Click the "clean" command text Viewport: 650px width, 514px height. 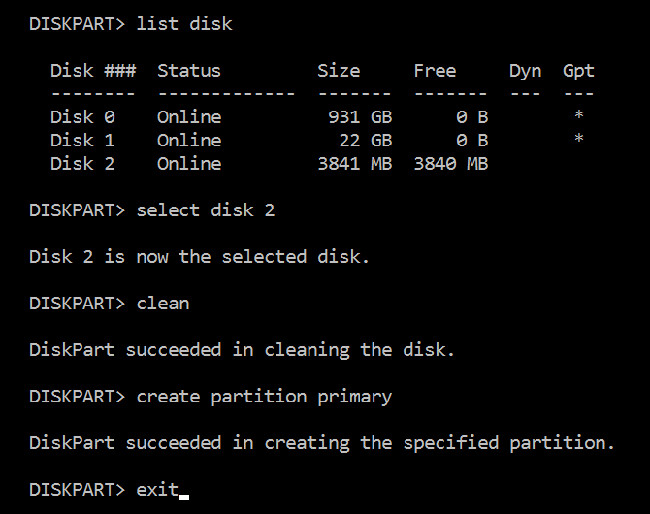point(163,303)
